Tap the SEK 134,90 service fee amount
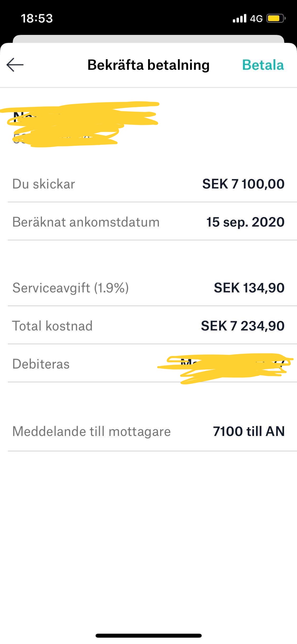This screenshot has width=297, height=644. coord(249,288)
